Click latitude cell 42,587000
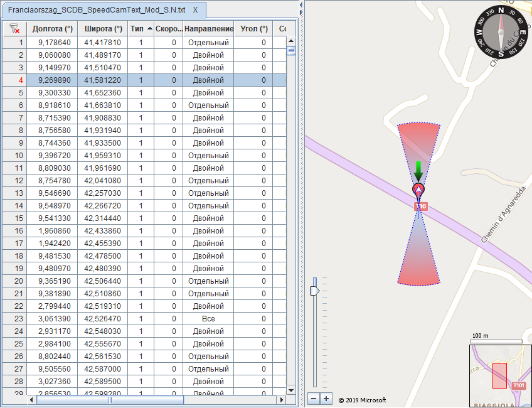The image size is (532, 408). point(103,369)
